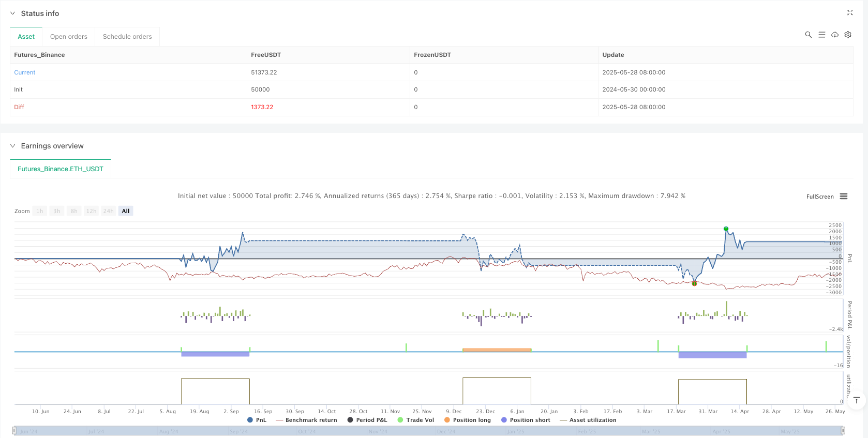
Task: Click the expand arrows icon at top right
Action: pos(849,13)
